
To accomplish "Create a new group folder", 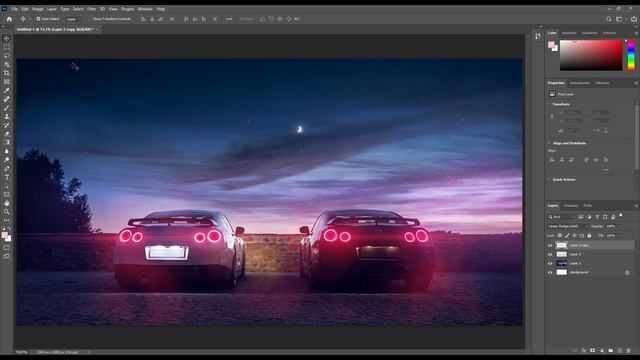I will pos(611,351).
